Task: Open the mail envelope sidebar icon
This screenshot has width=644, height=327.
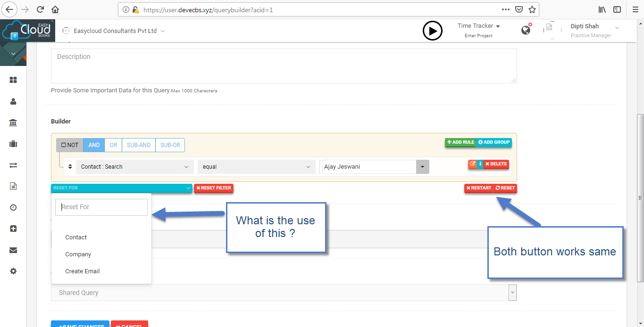Action: [x=13, y=250]
